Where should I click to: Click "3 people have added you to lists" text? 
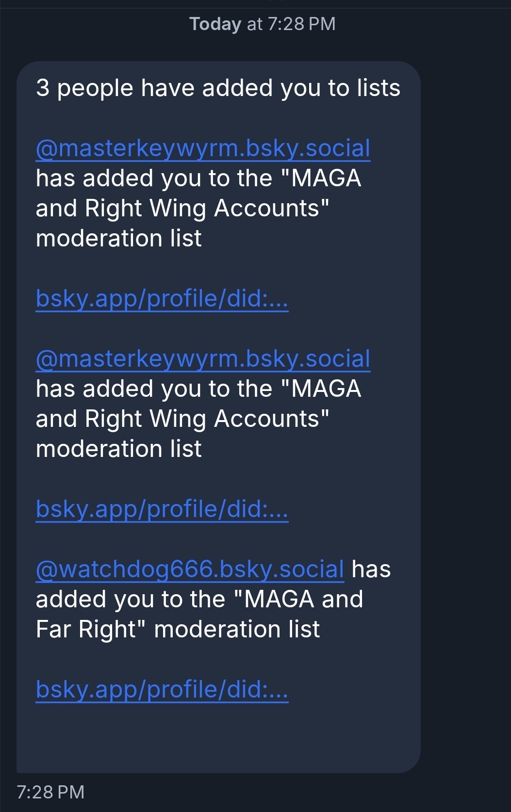(218, 88)
